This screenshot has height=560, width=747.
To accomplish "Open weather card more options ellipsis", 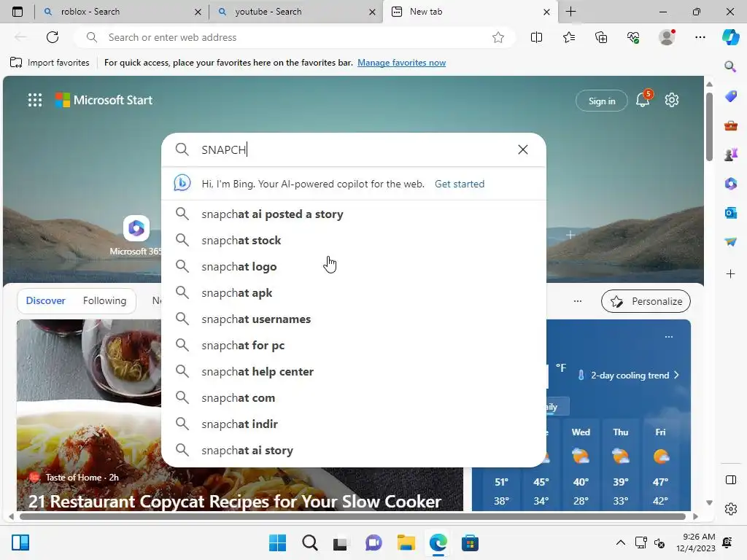I will pyautogui.click(x=669, y=337).
